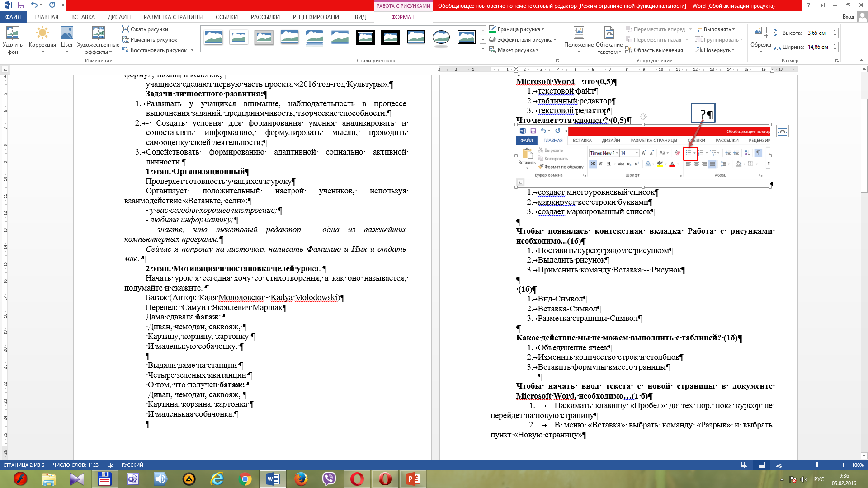This screenshot has height=488, width=868.
Task: Click the Ширина (Width) input field
Action: point(819,47)
